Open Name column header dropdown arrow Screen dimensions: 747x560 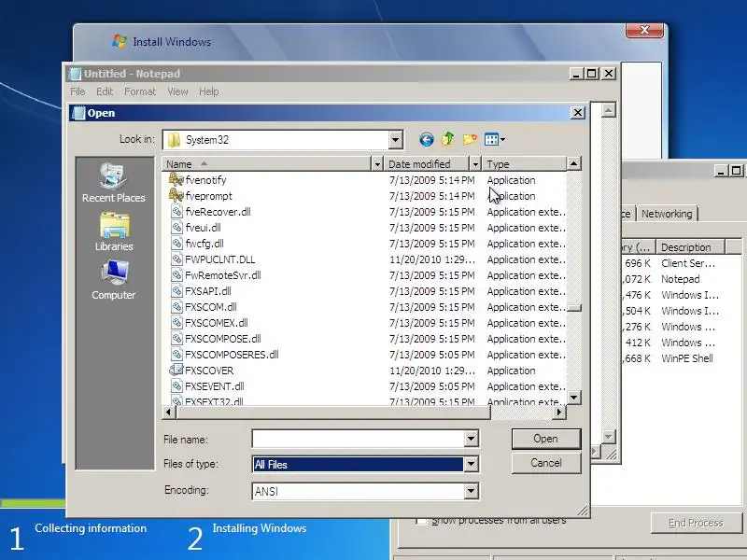click(377, 164)
